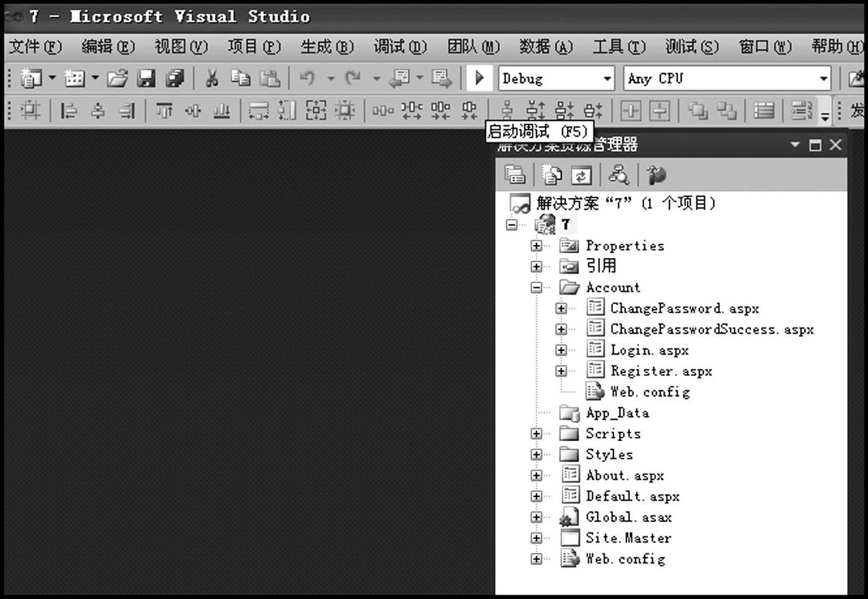Open the 调试(D) menu

[x=401, y=46]
